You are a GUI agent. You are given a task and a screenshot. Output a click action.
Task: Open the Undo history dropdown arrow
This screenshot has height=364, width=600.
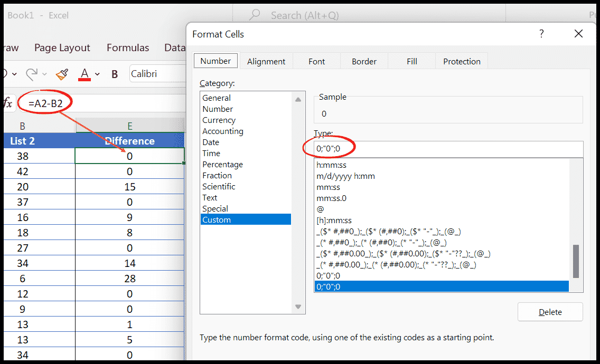pyautogui.click(x=14, y=74)
